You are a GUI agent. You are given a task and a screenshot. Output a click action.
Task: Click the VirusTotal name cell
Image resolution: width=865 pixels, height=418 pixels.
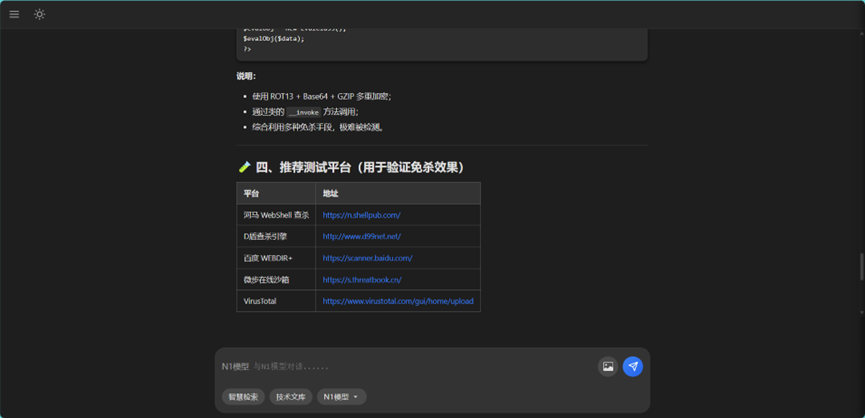(276, 301)
